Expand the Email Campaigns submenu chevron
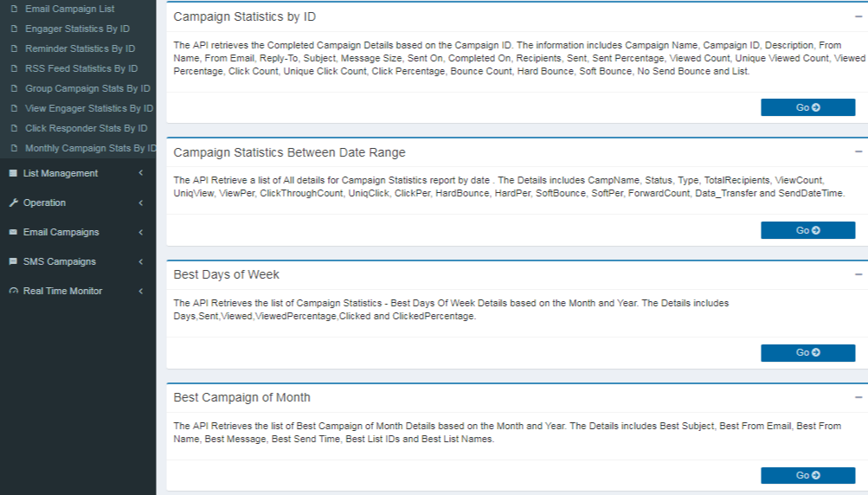Image resolution: width=868 pixels, height=495 pixels. pyautogui.click(x=140, y=232)
